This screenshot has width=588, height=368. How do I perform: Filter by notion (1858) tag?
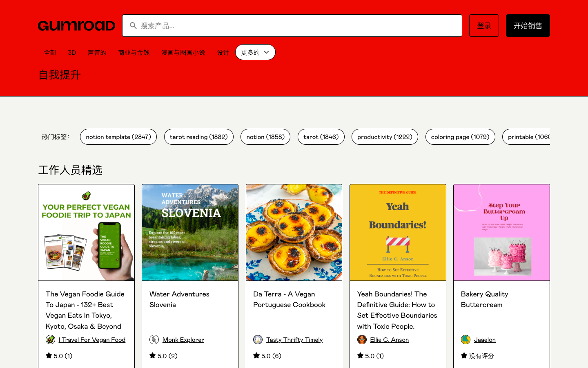click(265, 137)
